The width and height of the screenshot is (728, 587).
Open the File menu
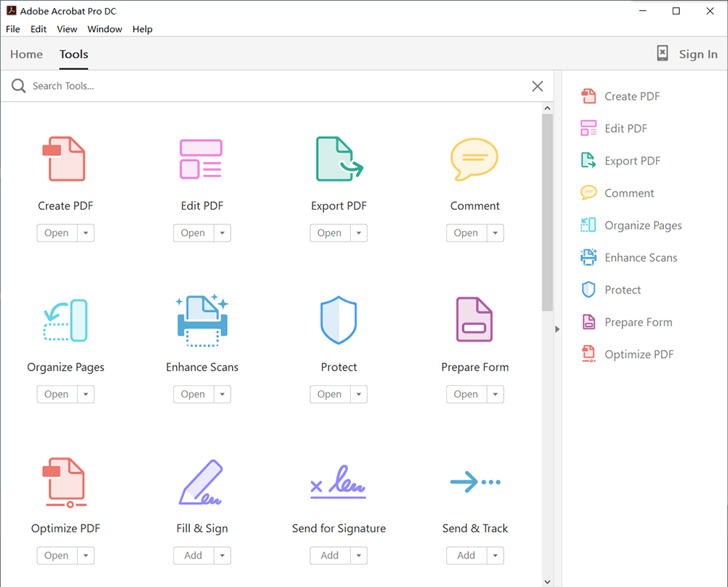[x=13, y=29]
